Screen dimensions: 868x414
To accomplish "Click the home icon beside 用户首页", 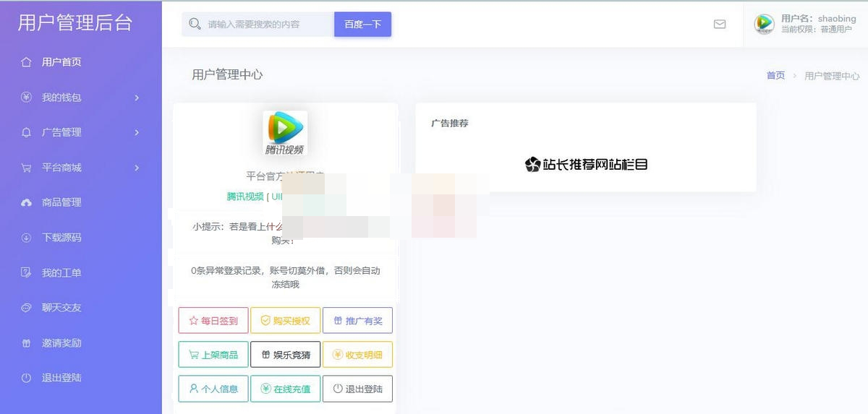I will point(27,62).
